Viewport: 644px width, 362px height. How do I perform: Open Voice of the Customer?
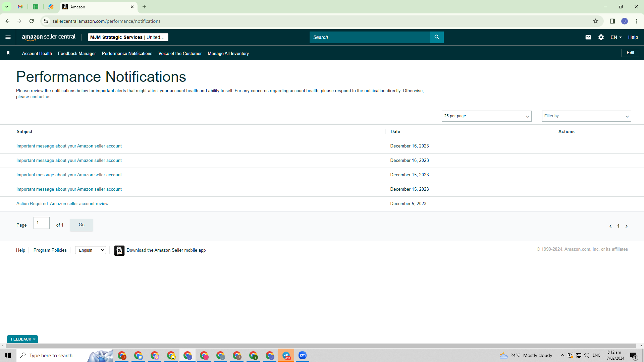(x=180, y=53)
